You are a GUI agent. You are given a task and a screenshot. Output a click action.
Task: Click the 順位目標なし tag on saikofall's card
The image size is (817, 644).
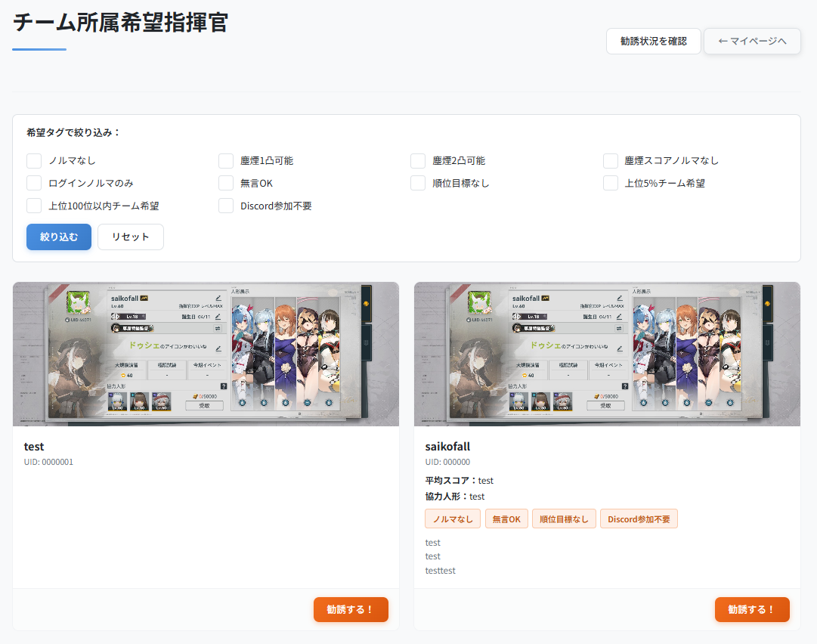pos(565,519)
